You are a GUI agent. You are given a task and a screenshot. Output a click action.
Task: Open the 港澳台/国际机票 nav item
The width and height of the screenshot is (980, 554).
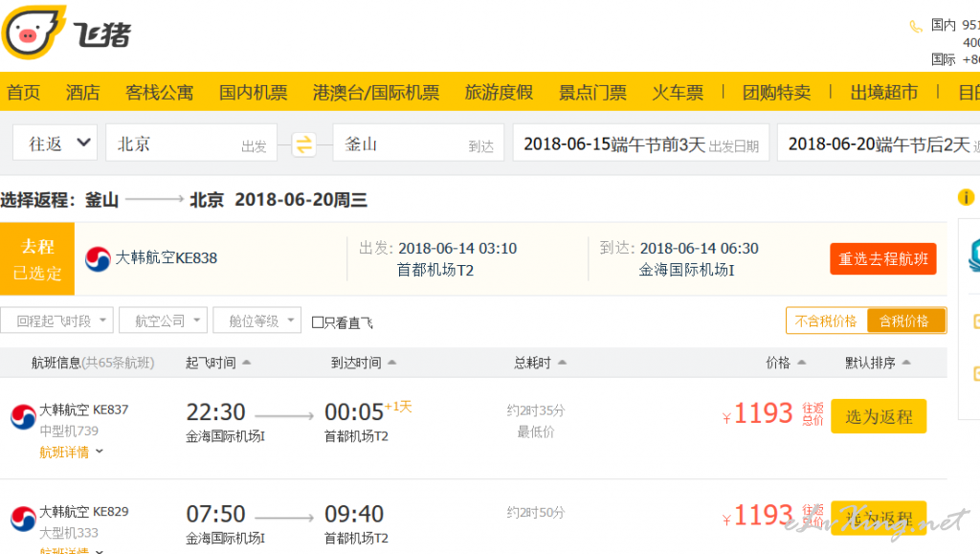376,93
